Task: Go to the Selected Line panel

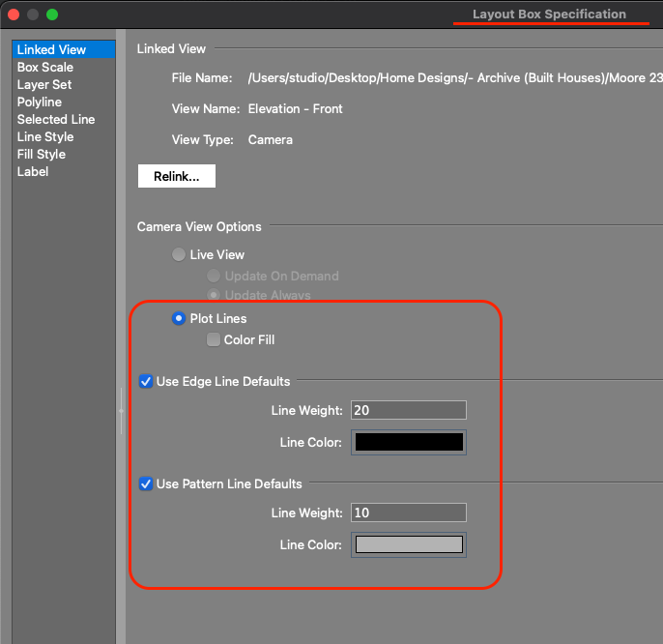Action: [x=55, y=119]
